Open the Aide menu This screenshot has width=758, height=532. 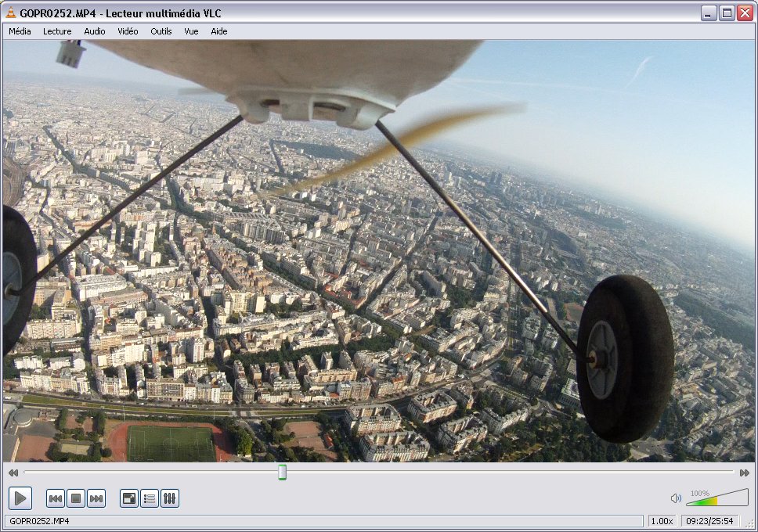point(219,31)
